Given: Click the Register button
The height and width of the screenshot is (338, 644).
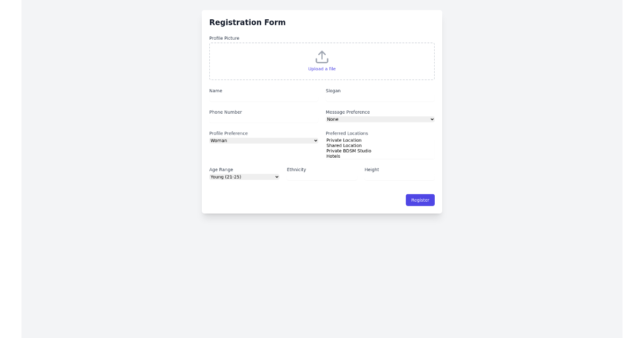Looking at the screenshot, I should click(420, 200).
